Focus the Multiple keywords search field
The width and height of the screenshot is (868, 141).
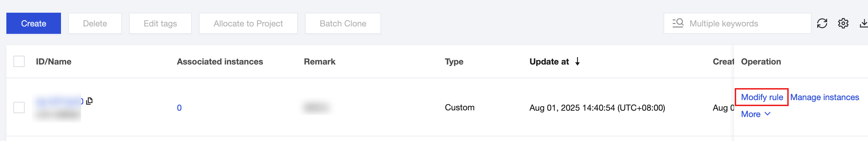tap(744, 24)
